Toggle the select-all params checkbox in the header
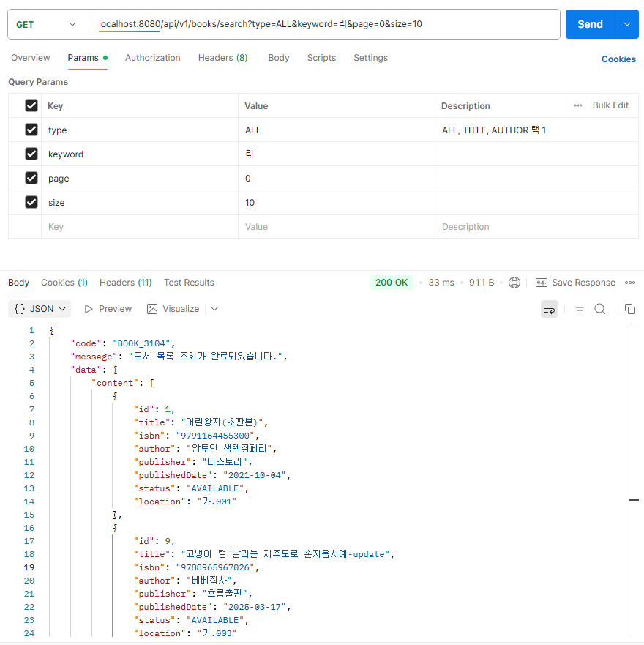Viewport: 644px width, 645px height. coord(31,105)
